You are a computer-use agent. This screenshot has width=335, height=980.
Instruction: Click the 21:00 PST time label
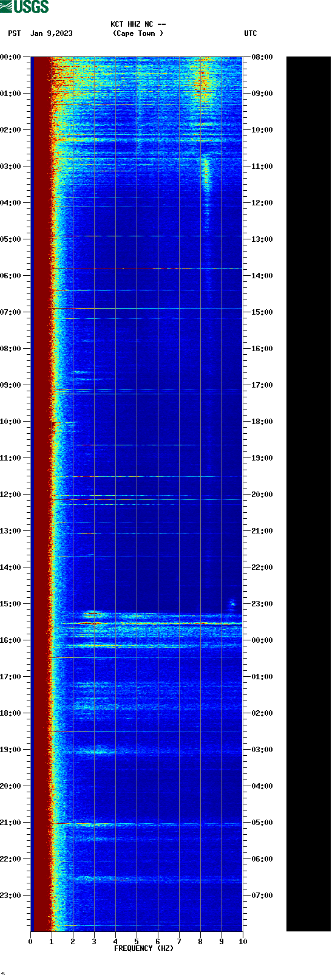(11, 823)
